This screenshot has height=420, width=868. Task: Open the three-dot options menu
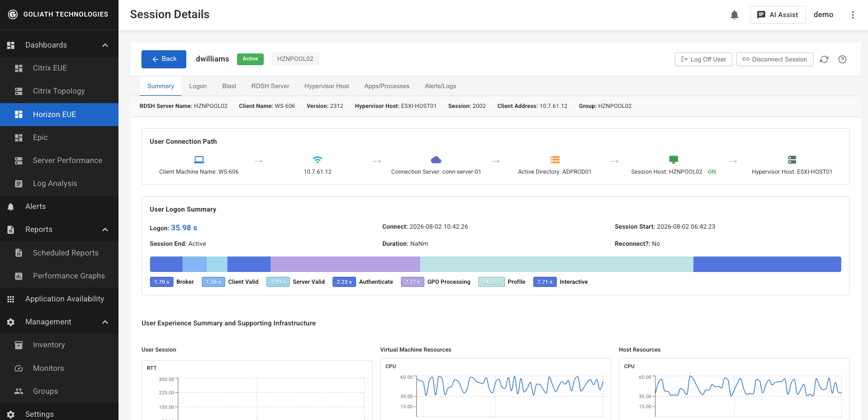[x=853, y=15]
